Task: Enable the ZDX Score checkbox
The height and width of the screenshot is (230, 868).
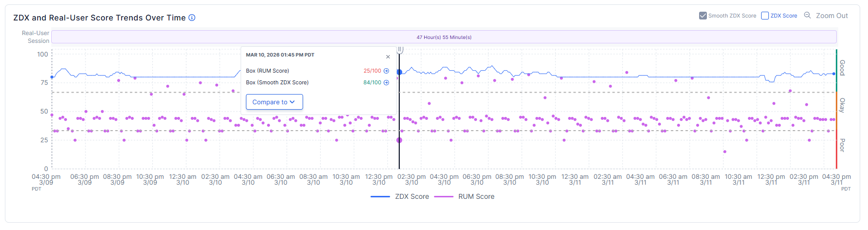Action: point(765,16)
